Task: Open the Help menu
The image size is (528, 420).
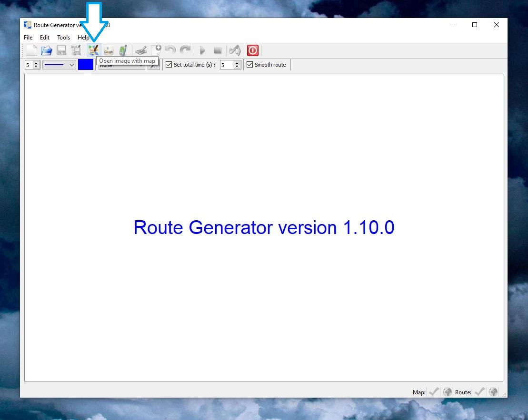Action: click(83, 38)
